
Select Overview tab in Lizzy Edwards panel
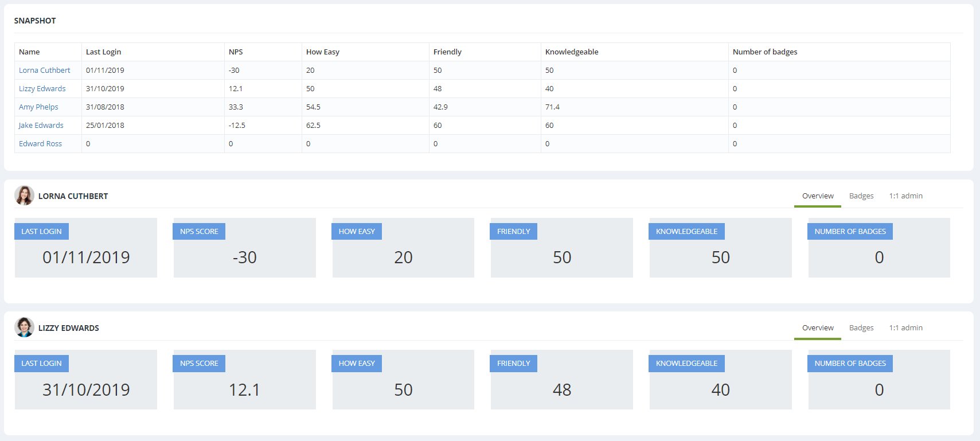tap(818, 328)
